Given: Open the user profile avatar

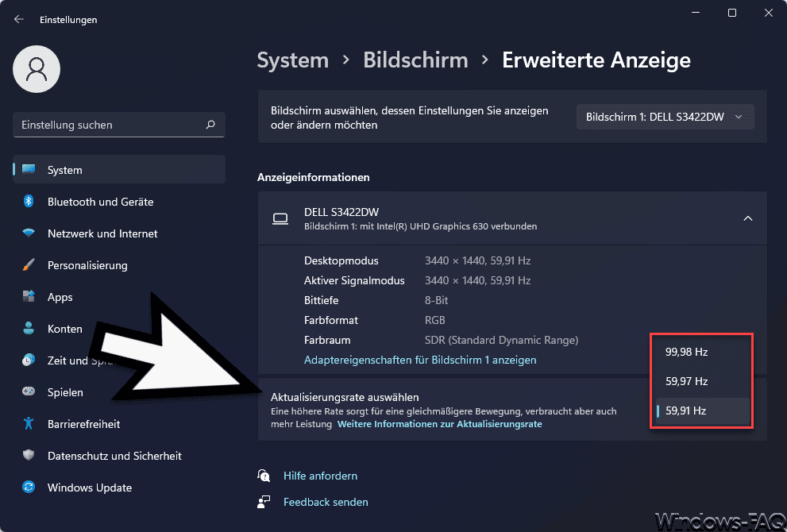Looking at the screenshot, I should [x=37, y=69].
